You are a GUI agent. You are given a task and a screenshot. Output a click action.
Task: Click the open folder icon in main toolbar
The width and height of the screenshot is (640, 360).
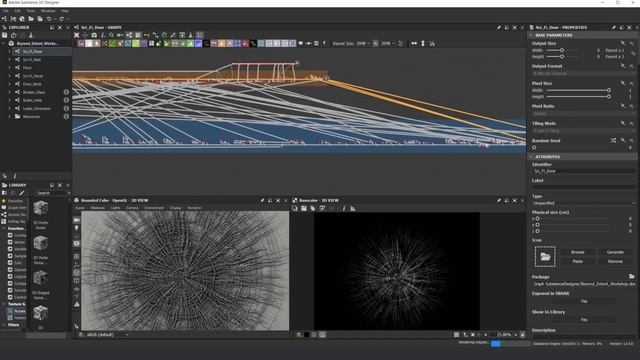click(31, 19)
